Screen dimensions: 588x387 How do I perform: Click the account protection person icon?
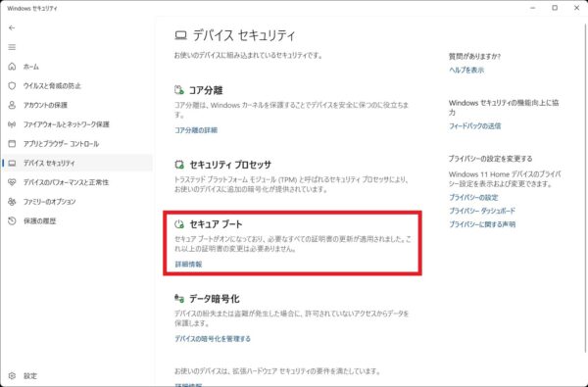[x=12, y=105]
